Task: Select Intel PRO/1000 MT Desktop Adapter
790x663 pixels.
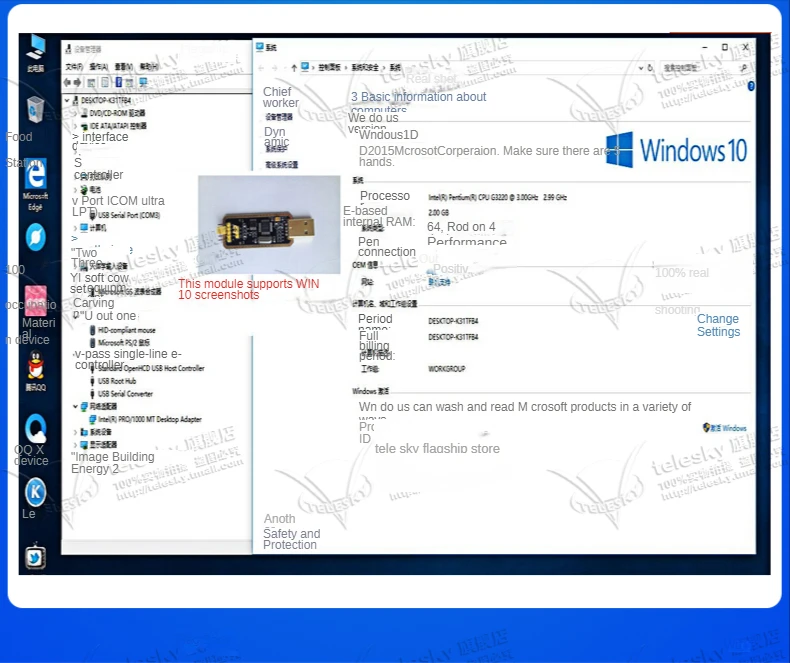Action: [149, 420]
